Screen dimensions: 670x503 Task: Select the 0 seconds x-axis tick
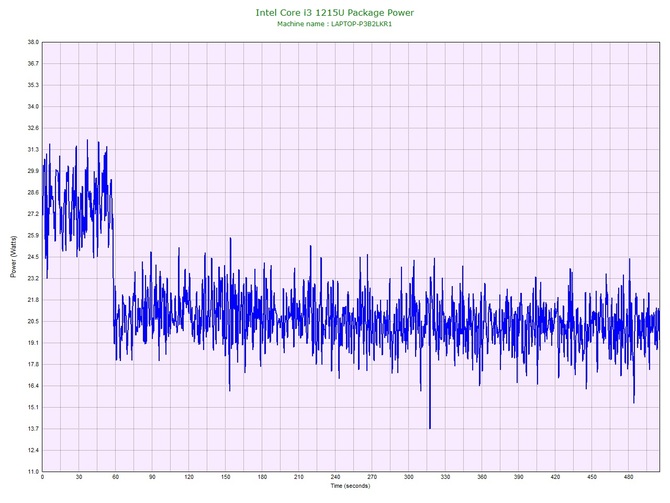pyautogui.click(x=42, y=477)
